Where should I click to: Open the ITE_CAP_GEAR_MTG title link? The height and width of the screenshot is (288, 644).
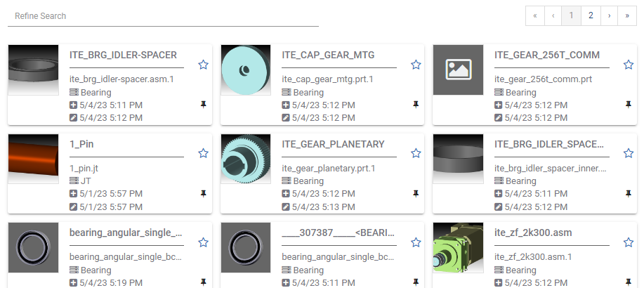[328, 55]
